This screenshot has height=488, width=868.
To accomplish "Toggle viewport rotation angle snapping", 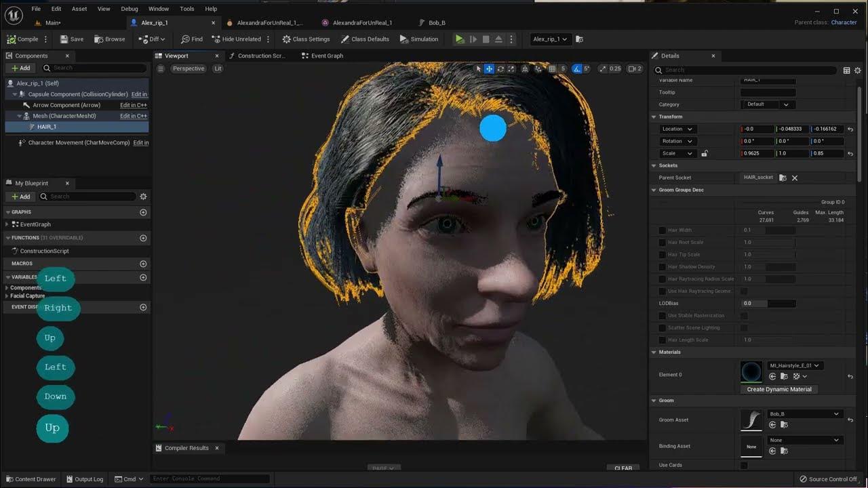I will click(x=577, y=68).
